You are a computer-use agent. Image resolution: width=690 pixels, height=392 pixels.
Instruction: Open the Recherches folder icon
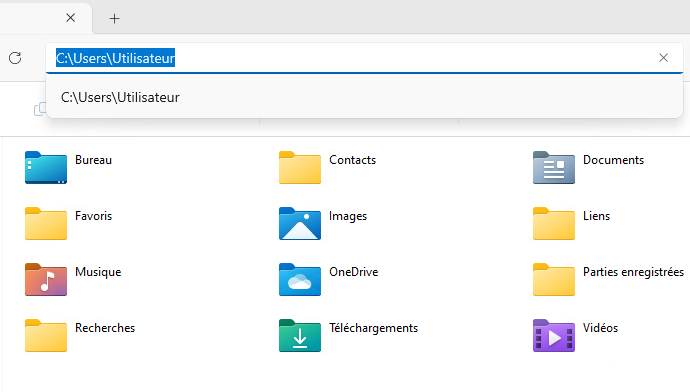tap(46, 335)
